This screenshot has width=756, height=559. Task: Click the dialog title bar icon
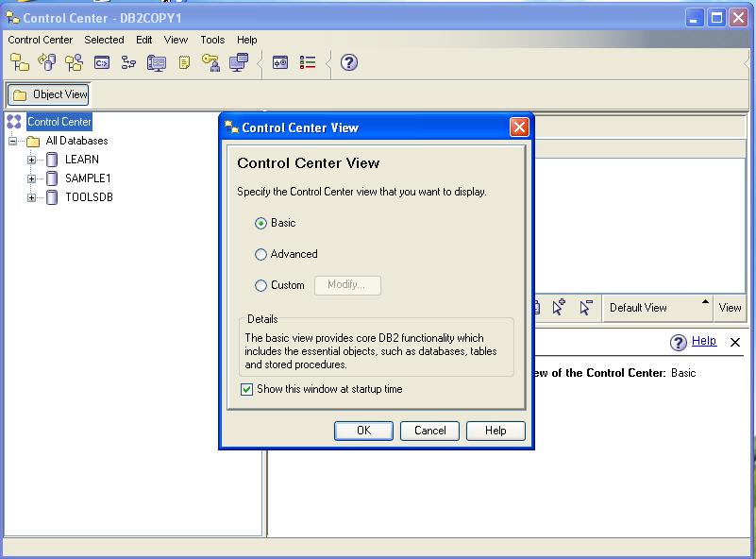(x=231, y=127)
